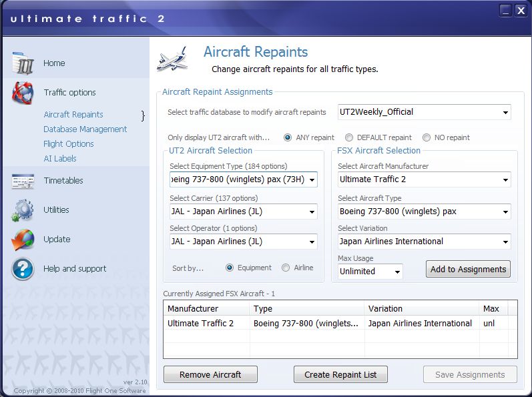
Task: Open the Update section
Action: point(57,240)
